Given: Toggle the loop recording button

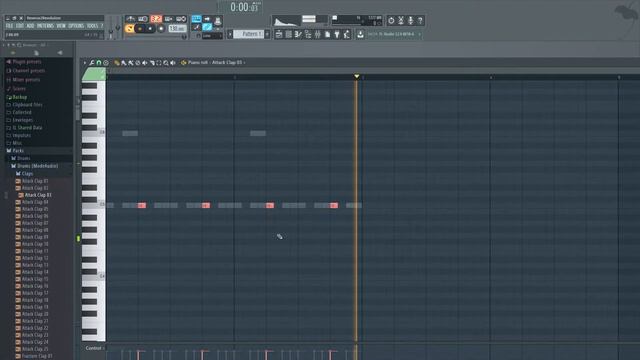Looking at the screenshot, I should pos(181,19).
